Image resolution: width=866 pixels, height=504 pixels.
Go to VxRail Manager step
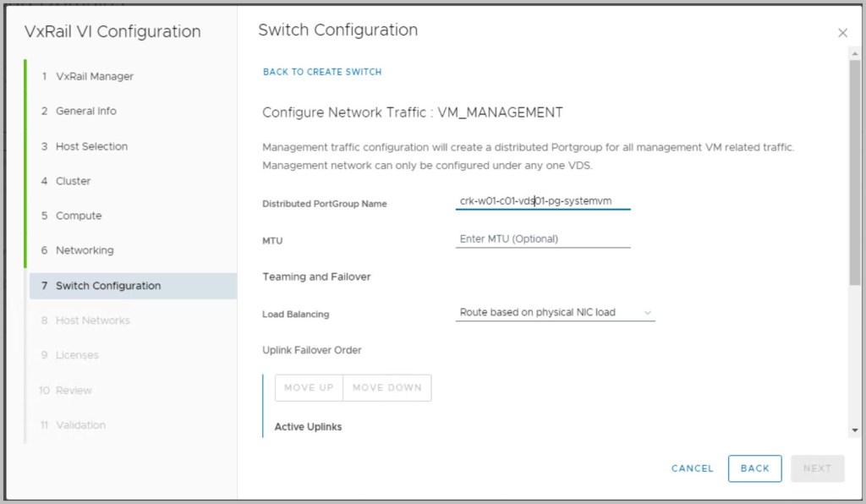pyautogui.click(x=94, y=76)
